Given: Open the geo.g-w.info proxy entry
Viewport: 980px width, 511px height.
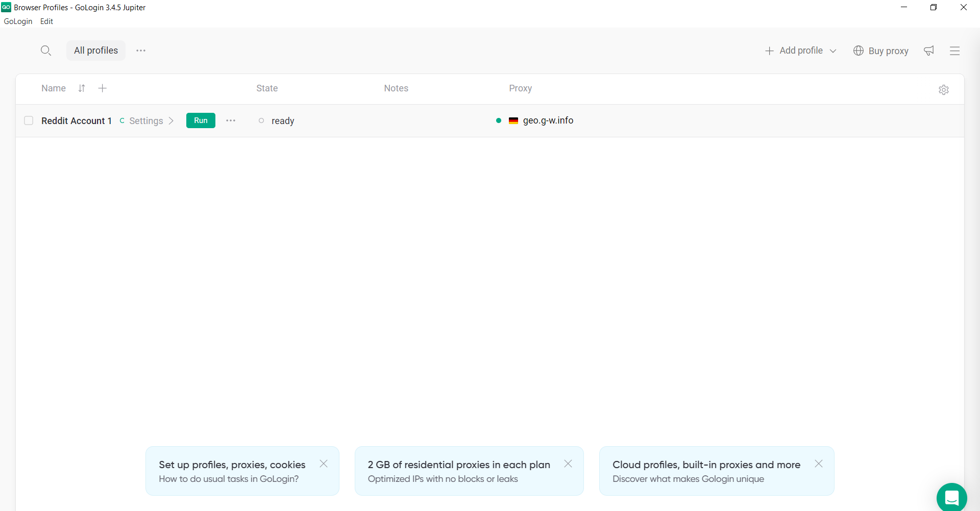Looking at the screenshot, I should tap(548, 120).
